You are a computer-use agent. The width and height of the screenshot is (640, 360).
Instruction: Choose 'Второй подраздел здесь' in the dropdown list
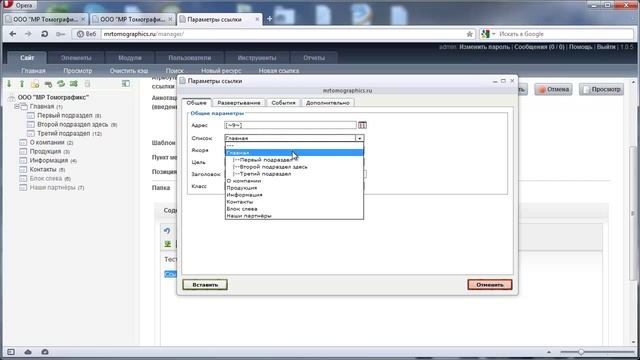pos(294,167)
